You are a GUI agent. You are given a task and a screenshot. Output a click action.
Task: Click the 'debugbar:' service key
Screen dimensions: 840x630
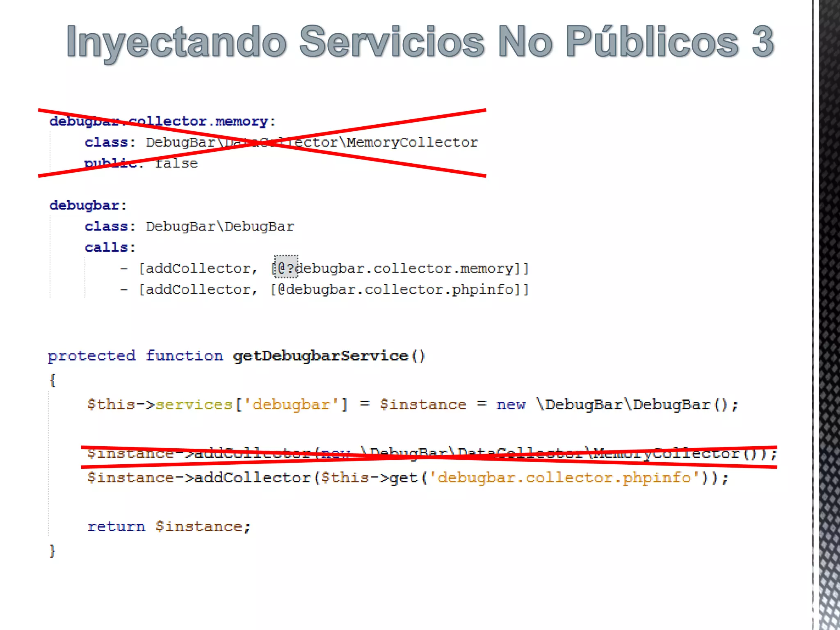click(88, 205)
